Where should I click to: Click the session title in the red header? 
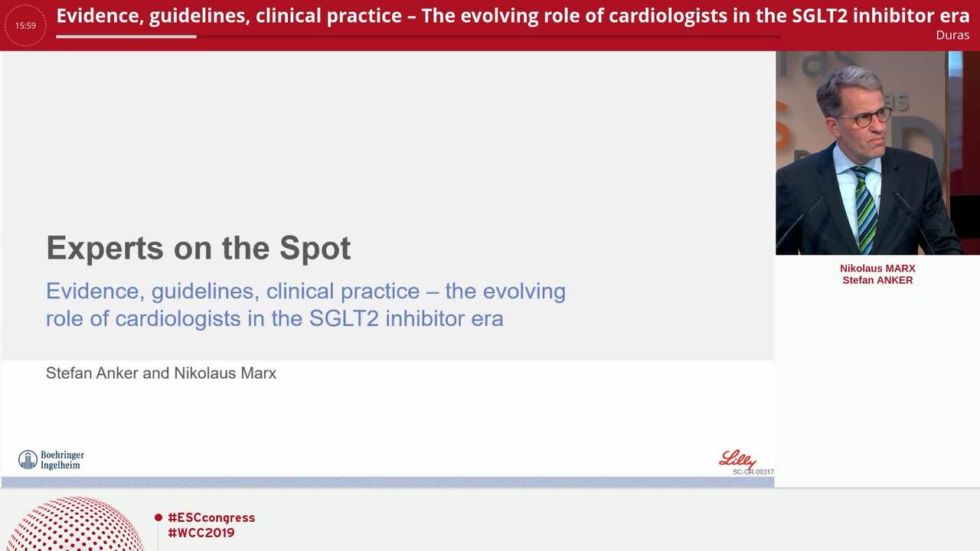click(513, 16)
